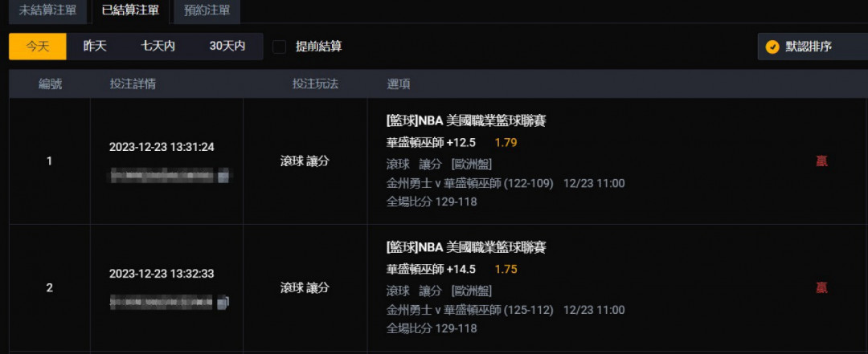The width and height of the screenshot is (868, 354).
Task: Click the 選項 column header
Action: 399,84
